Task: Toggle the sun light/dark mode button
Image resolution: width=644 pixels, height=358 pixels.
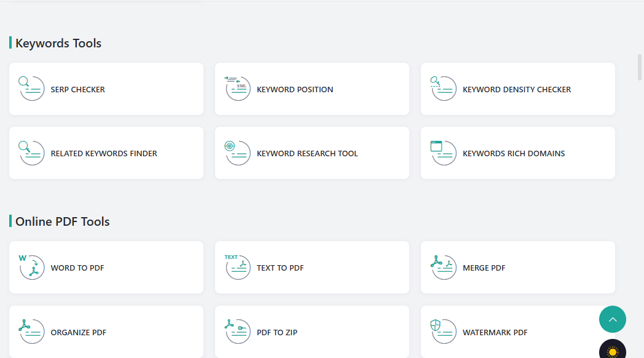Action: click(613, 350)
